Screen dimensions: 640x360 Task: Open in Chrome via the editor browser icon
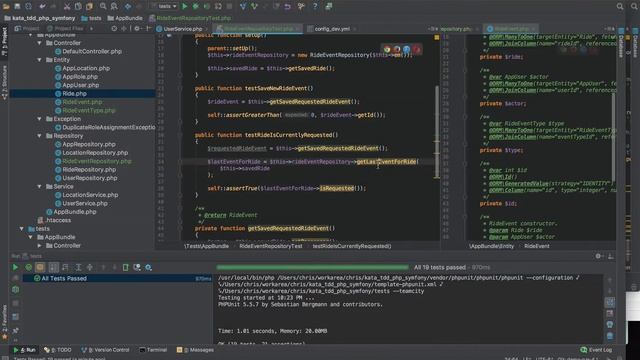click(387, 49)
